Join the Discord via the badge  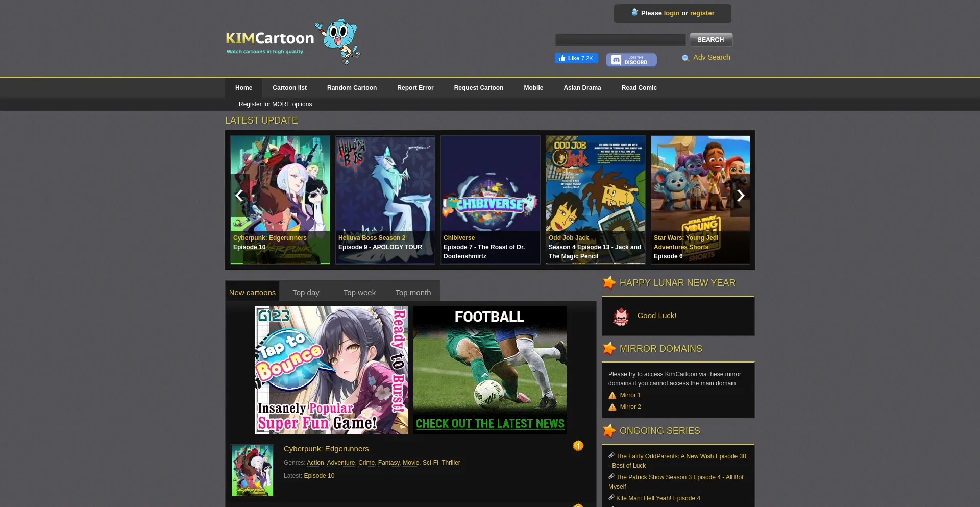pos(631,60)
